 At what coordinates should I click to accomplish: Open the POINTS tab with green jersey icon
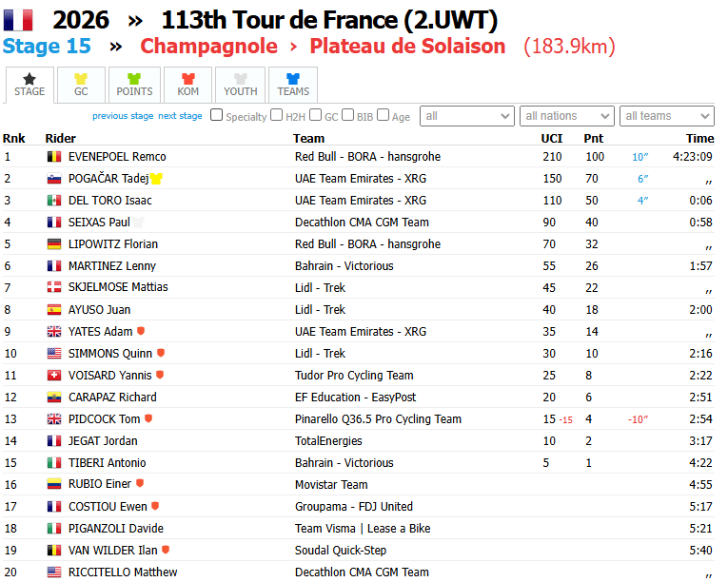tap(134, 85)
